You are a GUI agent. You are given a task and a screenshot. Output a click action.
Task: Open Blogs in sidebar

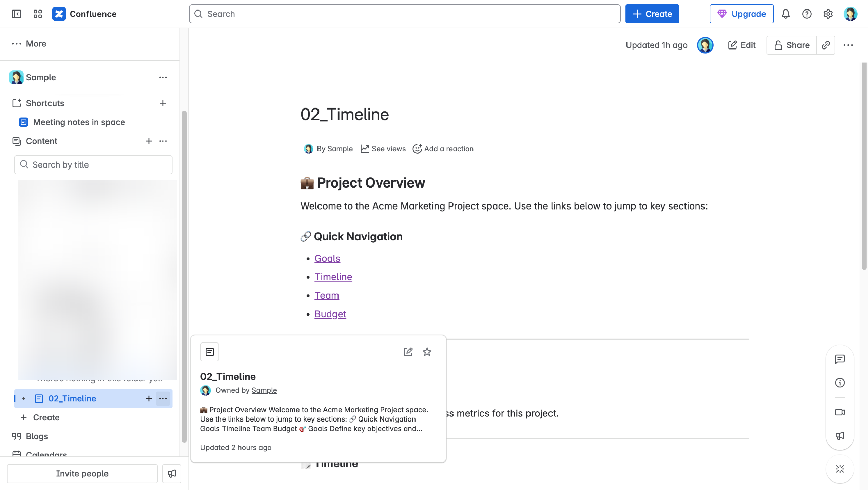tap(37, 436)
